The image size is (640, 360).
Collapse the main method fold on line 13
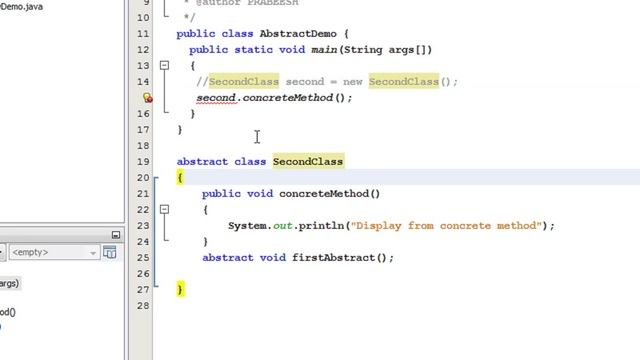click(164, 65)
